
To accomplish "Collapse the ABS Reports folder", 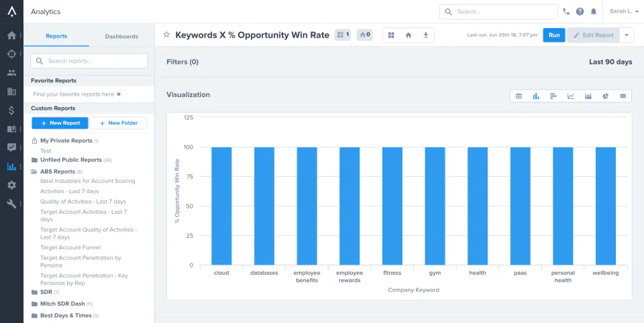I will pyautogui.click(x=58, y=172).
